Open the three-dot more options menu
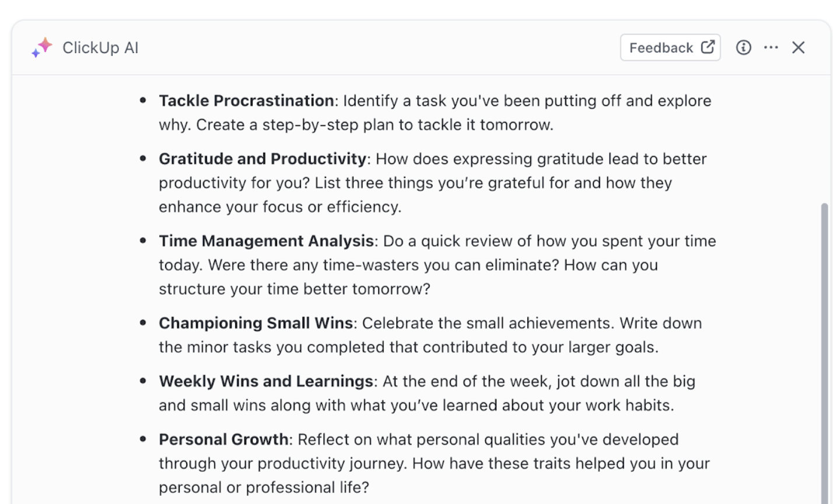 click(x=771, y=47)
